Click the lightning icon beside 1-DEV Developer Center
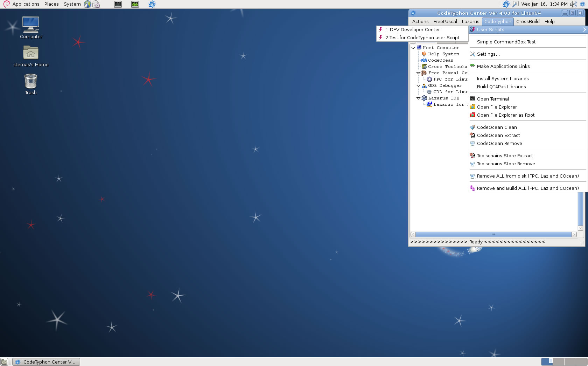The width and height of the screenshot is (588, 366). coord(380,29)
